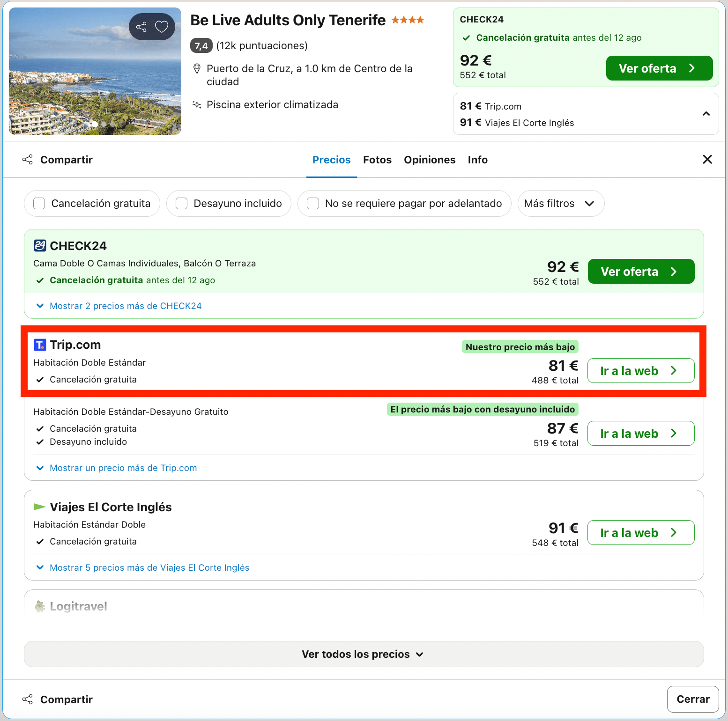Open the hotel photo thumbnail

(95, 71)
